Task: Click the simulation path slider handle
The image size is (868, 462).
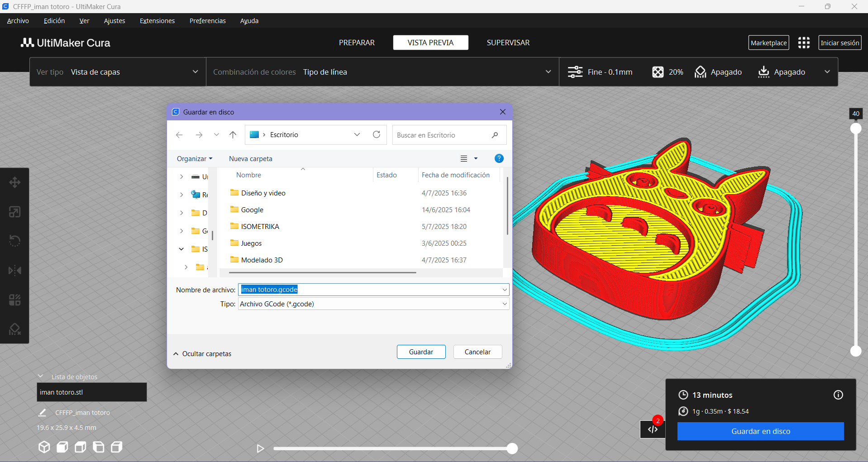Action: point(512,448)
